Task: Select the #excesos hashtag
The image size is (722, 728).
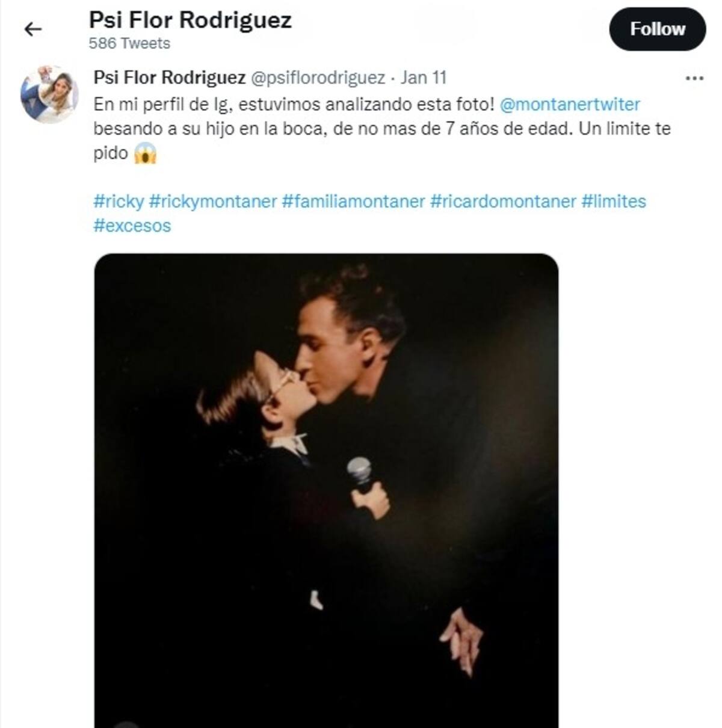Action: pyautogui.click(x=132, y=226)
